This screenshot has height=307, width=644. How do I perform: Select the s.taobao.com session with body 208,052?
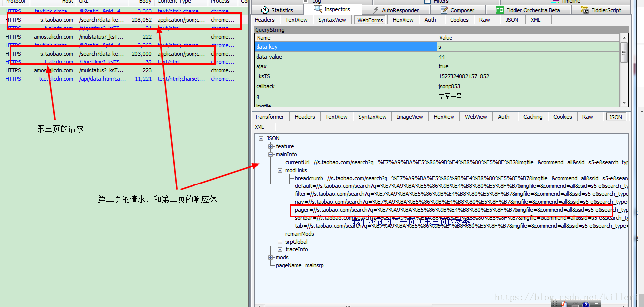pyautogui.click(x=124, y=20)
